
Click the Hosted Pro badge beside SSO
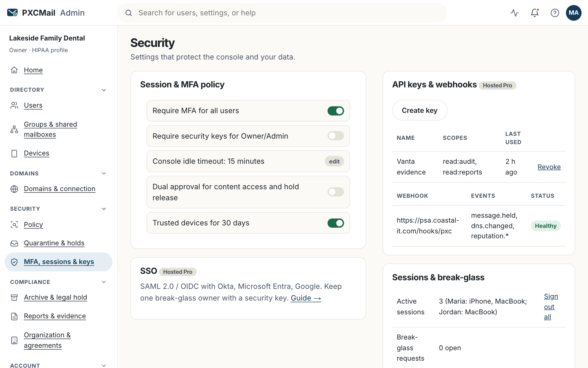[x=178, y=272]
